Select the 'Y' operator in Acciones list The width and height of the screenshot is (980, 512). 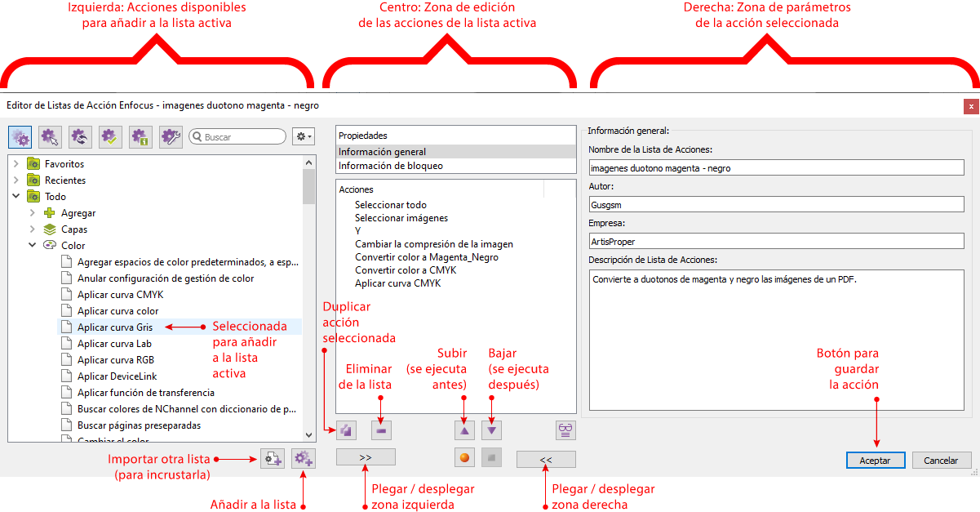tap(357, 231)
